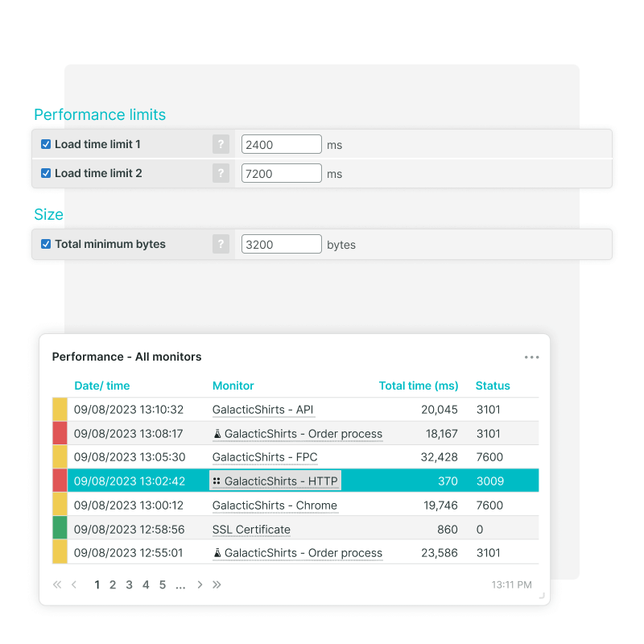Sort by Monitor column header
644x644 pixels.
pyautogui.click(x=233, y=386)
